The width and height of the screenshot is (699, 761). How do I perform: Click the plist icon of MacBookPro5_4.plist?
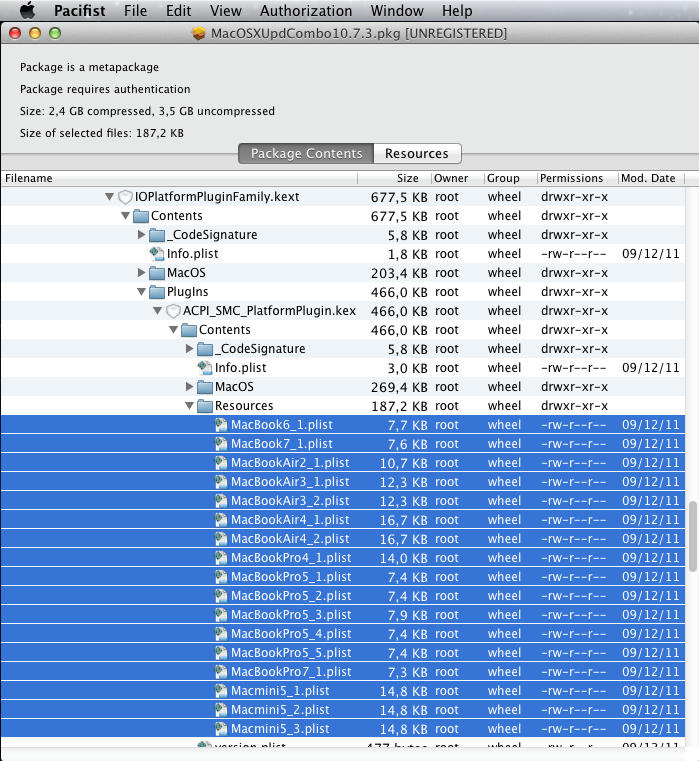click(x=221, y=634)
